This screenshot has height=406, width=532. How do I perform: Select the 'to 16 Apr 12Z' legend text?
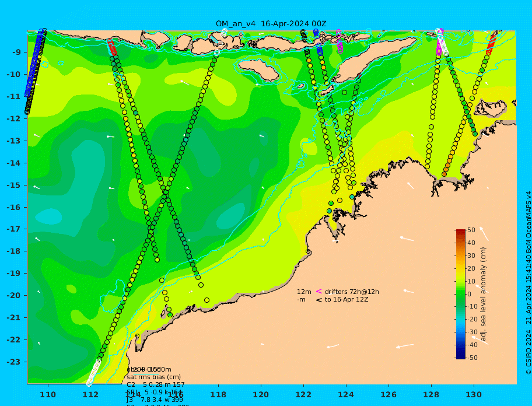[346, 299]
